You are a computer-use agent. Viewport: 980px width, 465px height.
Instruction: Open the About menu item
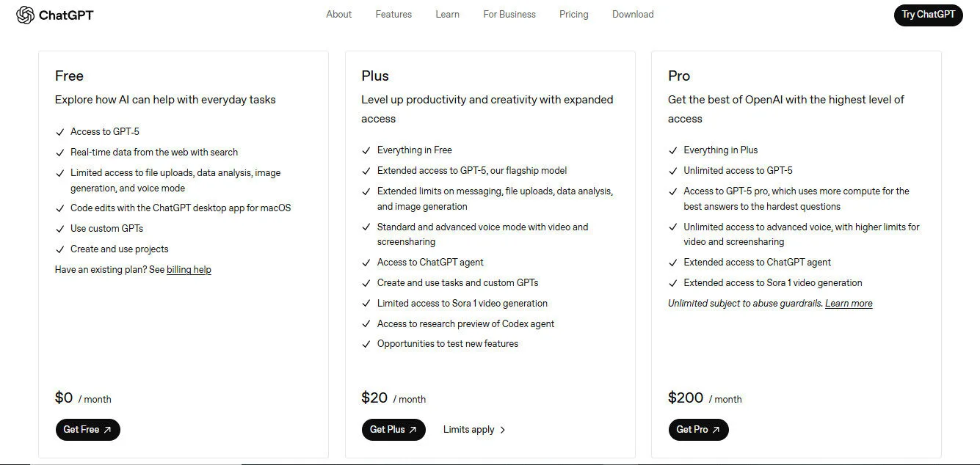pos(338,14)
